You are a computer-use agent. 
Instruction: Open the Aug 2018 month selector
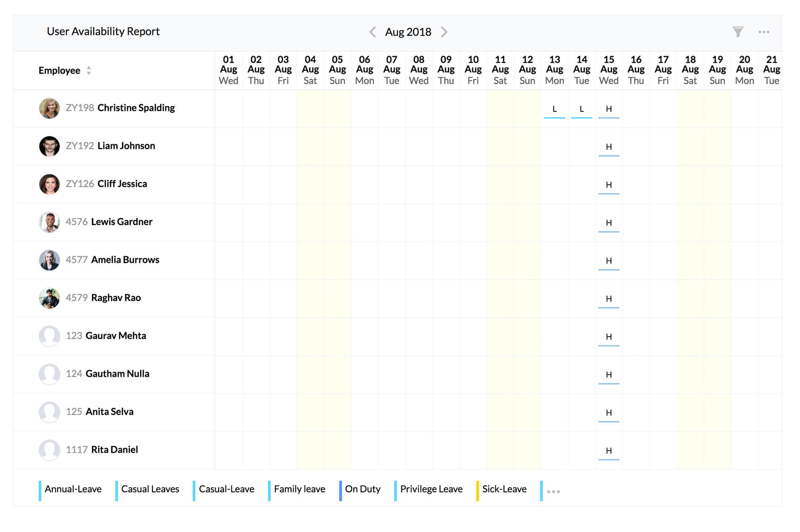coord(408,31)
